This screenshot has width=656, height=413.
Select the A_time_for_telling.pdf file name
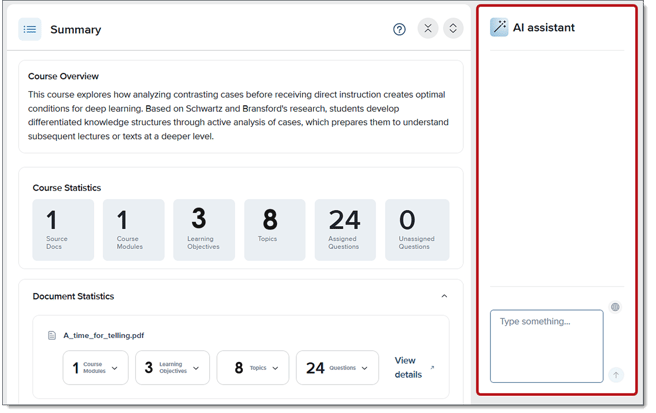point(103,336)
